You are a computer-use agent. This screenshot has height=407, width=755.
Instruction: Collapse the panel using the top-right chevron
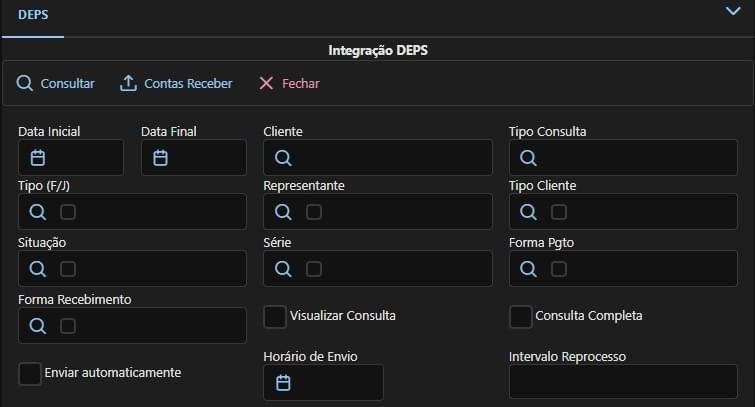pos(732,11)
